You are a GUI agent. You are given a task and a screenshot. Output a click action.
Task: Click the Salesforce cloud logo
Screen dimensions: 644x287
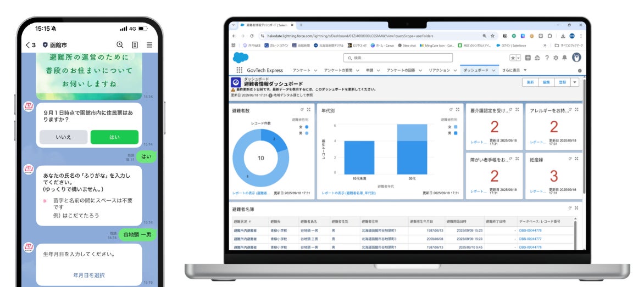(240, 58)
